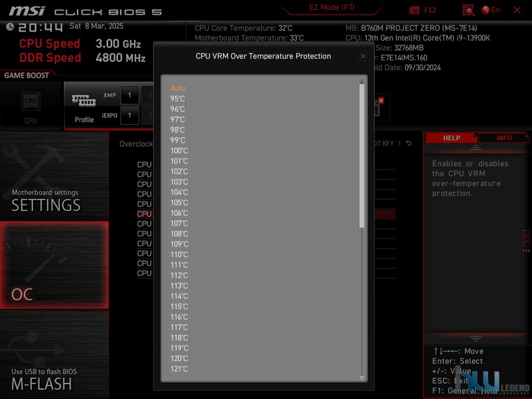The height and width of the screenshot is (399, 532).
Task: Open the BIOS search icon
Action: click(x=468, y=10)
